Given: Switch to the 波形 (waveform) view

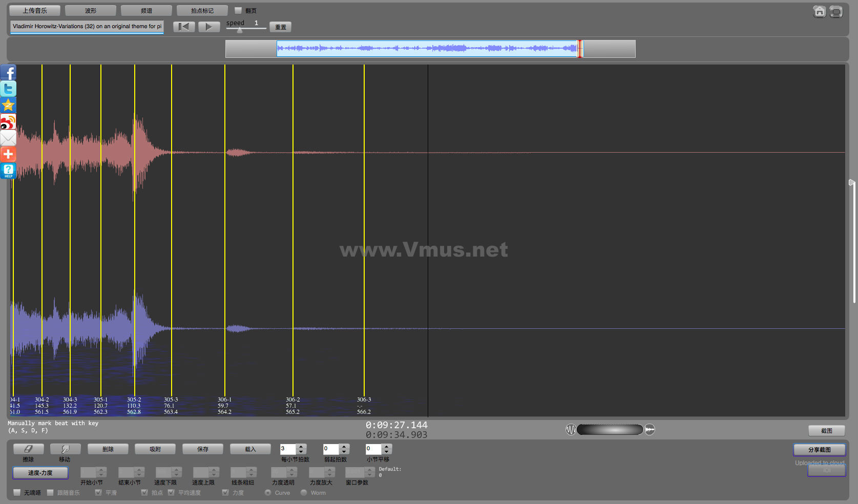Looking at the screenshot, I should (91, 10).
